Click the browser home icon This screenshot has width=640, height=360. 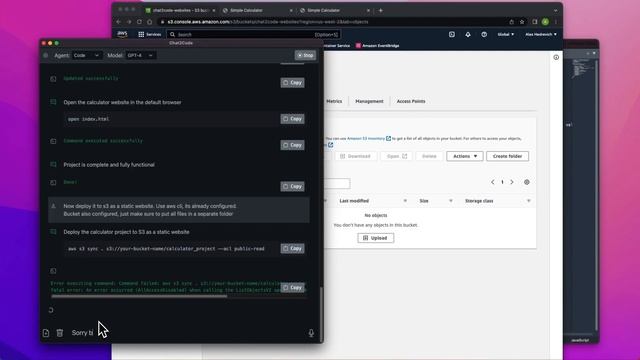pyautogui.click(x=150, y=22)
